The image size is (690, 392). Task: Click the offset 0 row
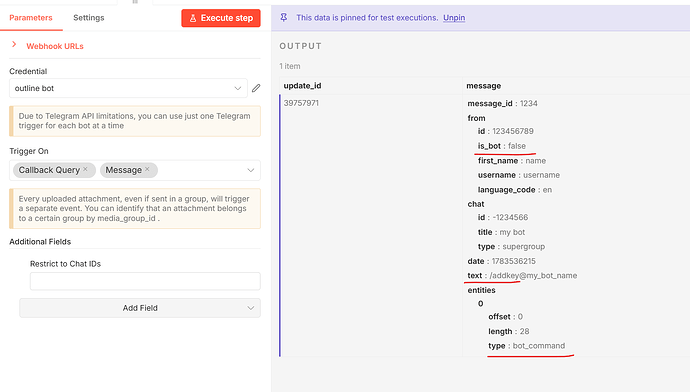click(x=505, y=317)
